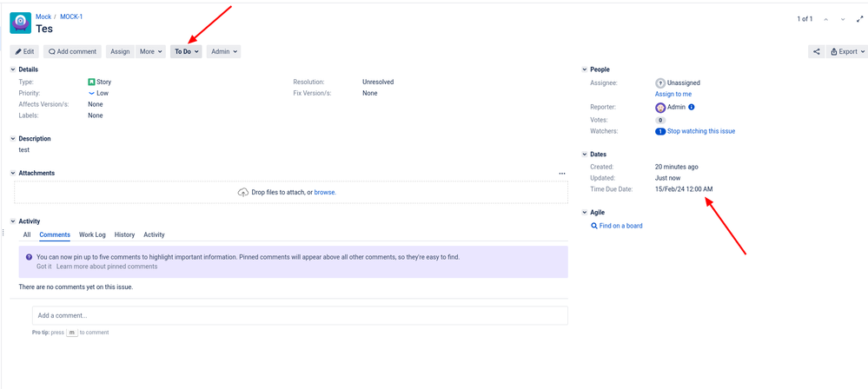Click Add comment button
Viewport: 868px width, 389px height.
click(x=72, y=51)
